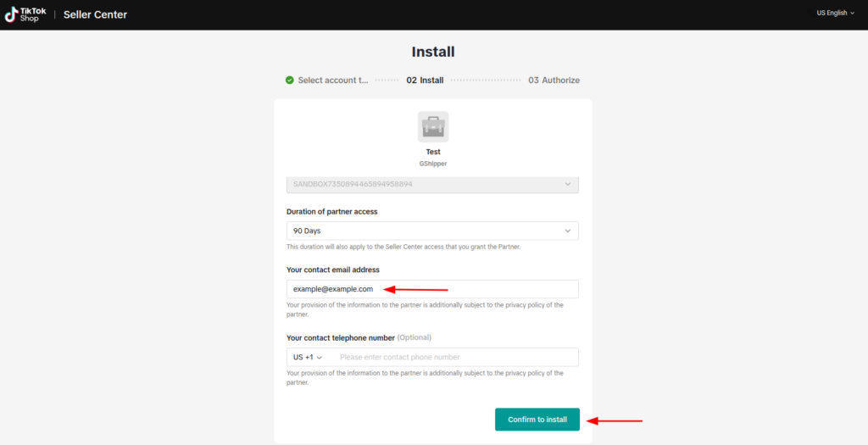
Task: Click the GShipper partner name
Action: coord(433,164)
